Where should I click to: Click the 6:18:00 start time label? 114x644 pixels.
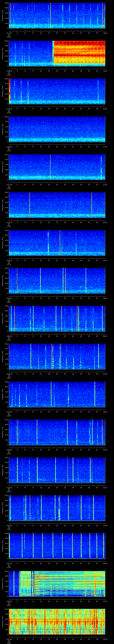tap(9, 71)
